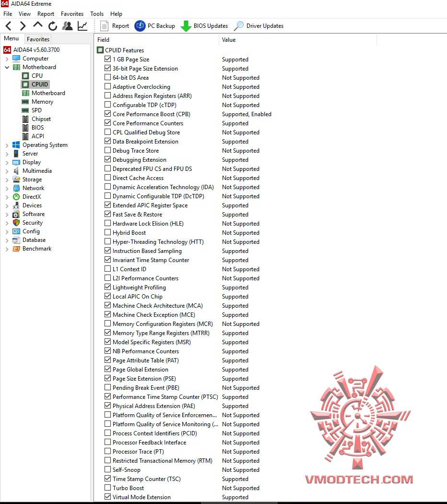
Task: Toggle the Hybrid Boost checkbox
Action: coord(107,232)
